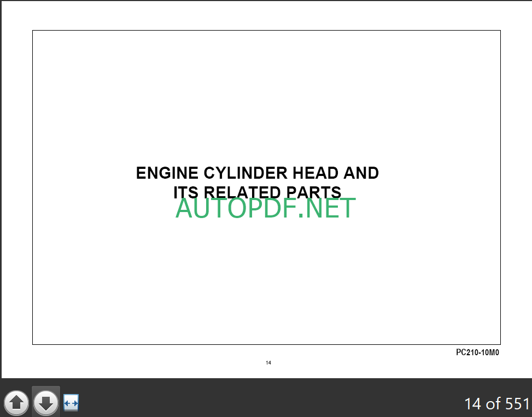The width and height of the screenshot is (532, 417).
Task: Click the PC210-10M0 model label
Action: pyautogui.click(x=477, y=353)
